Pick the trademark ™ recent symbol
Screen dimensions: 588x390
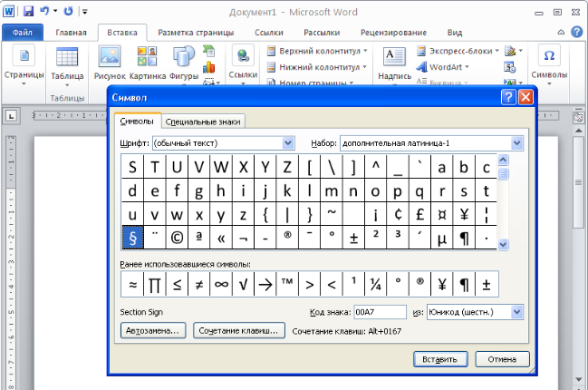tap(287, 284)
